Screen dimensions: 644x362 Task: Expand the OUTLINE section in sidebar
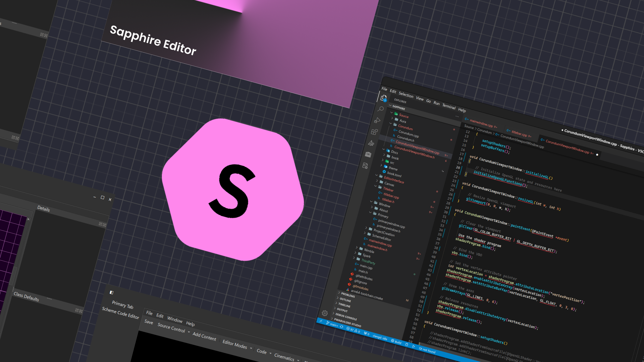tap(338, 298)
